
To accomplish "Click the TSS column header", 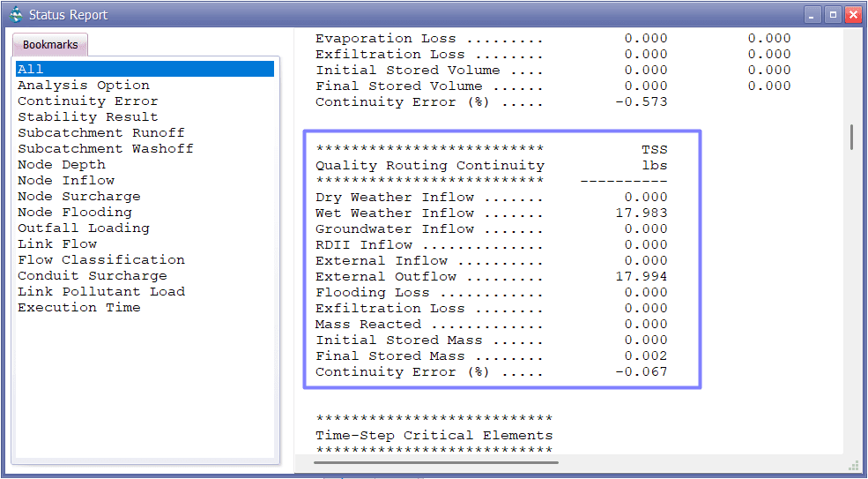I will [655, 149].
